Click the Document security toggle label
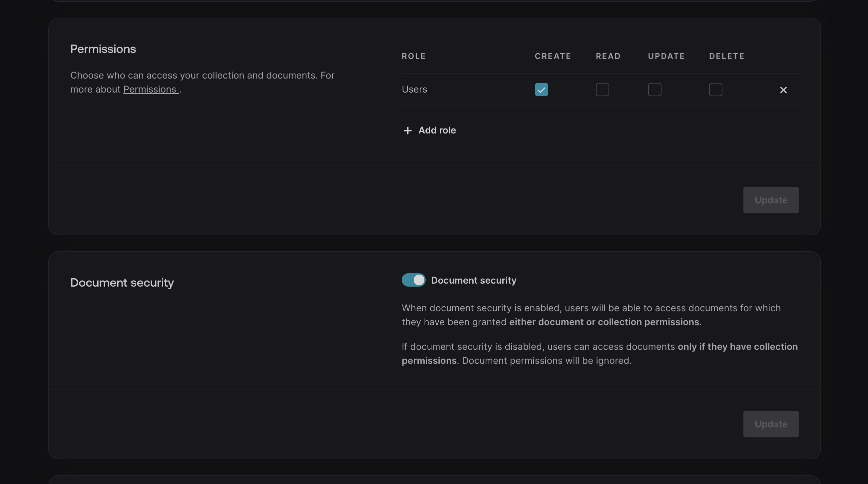The width and height of the screenshot is (868, 484). pyautogui.click(x=473, y=280)
